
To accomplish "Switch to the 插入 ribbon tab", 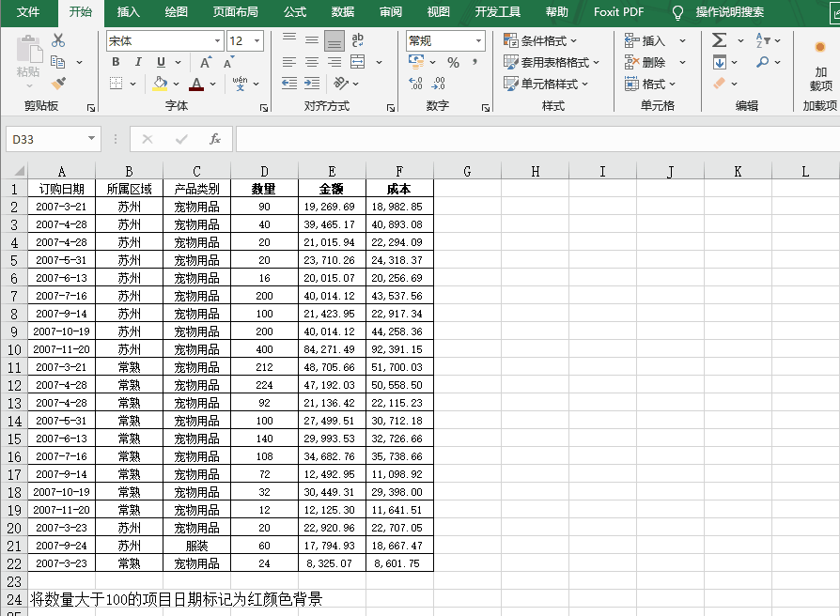I will 129,12.
